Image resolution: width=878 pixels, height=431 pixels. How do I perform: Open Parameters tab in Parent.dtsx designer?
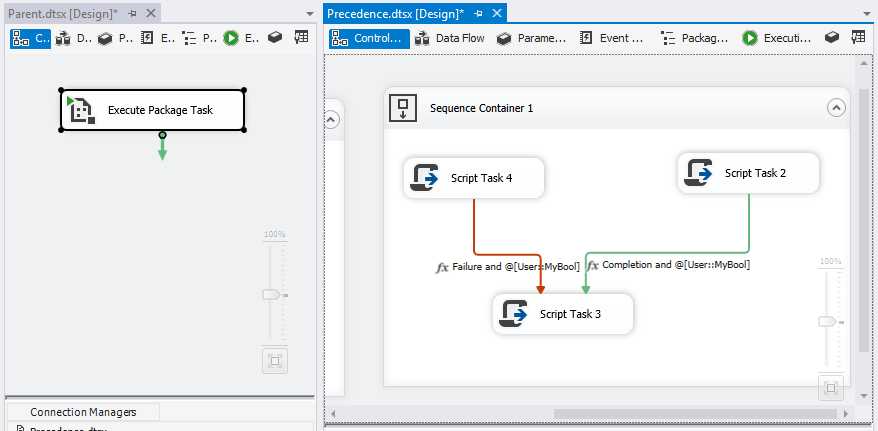pos(115,38)
